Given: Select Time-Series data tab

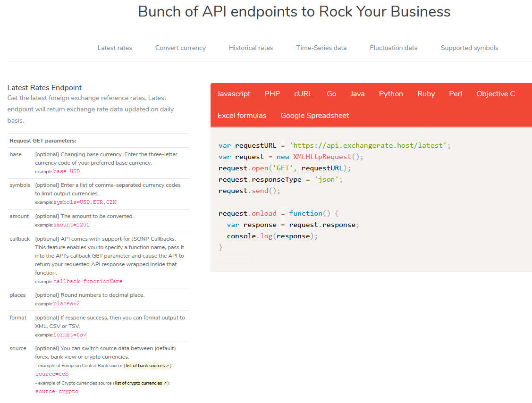Looking at the screenshot, I should [321, 48].
